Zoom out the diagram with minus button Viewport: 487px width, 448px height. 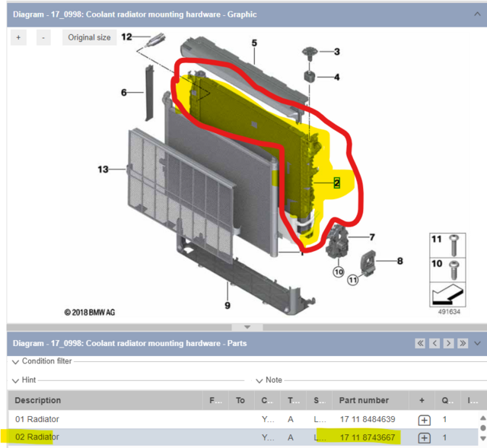point(43,37)
